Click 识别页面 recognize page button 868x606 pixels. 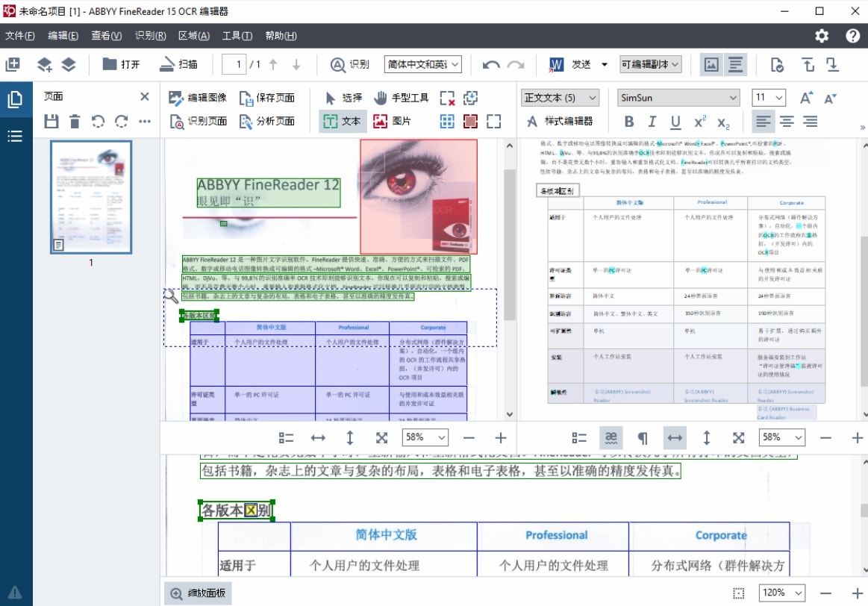(x=198, y=121)
